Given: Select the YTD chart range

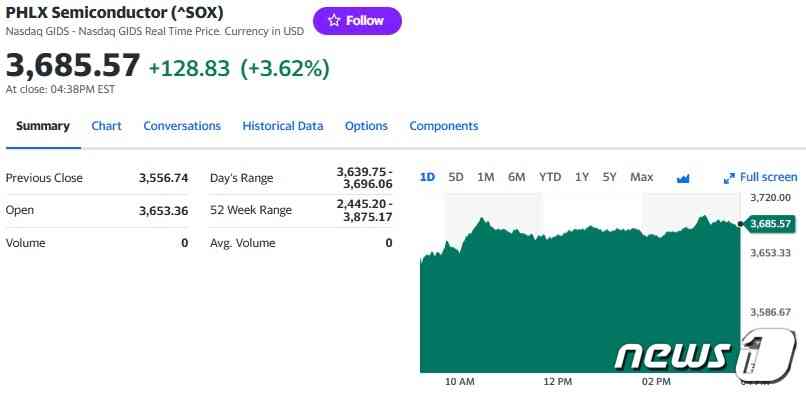Looking at the screenshot, I should pos(550,177).
